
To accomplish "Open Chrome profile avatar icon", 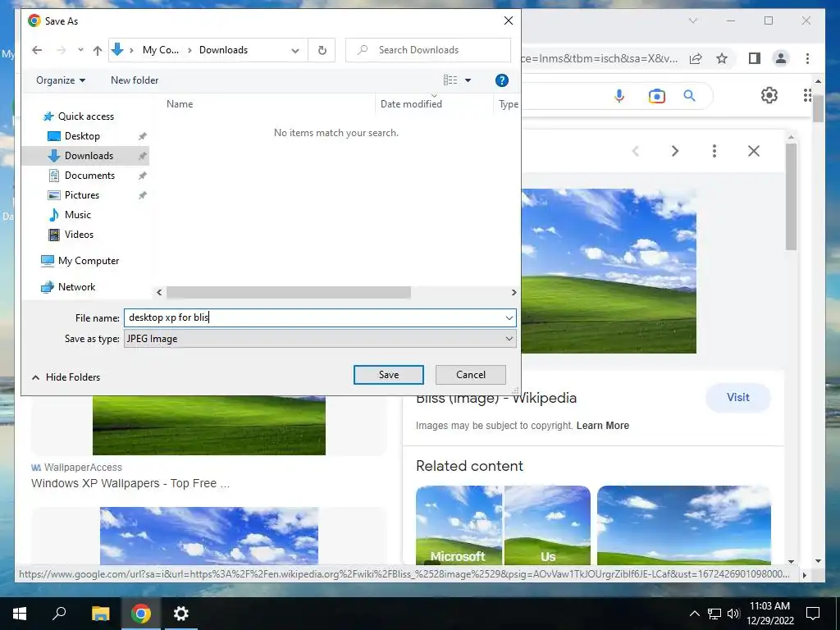I will (781, 58).
